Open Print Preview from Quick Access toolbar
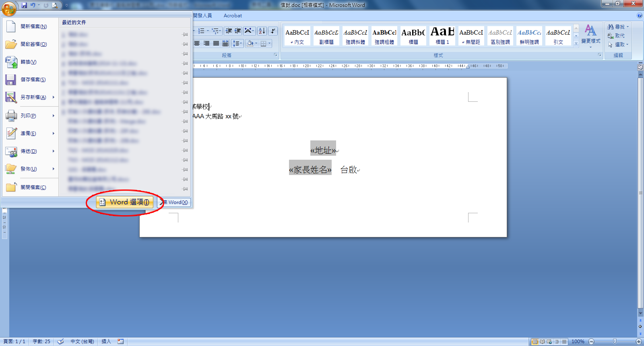This screenshot has height=346, width=644. tap(55, 5)
